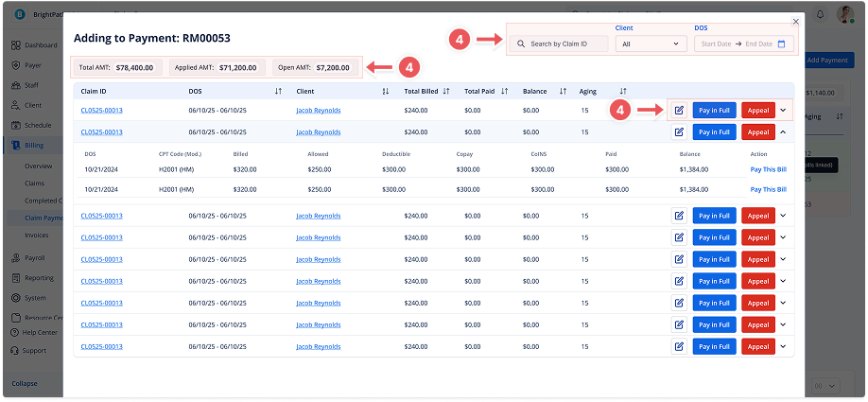
Task: Click the calendar icon in the DOS date field
Action: point(781,44)
